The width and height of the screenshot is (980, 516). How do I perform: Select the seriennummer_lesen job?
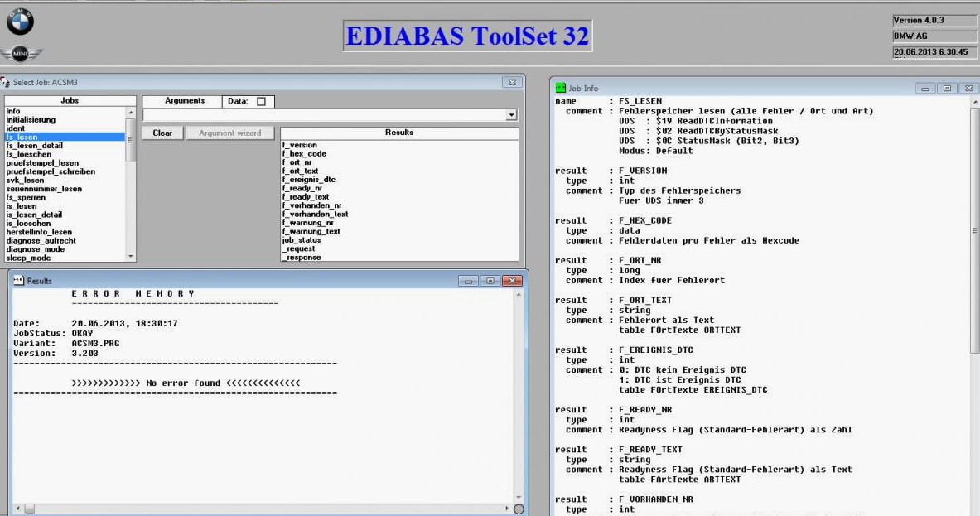click(x=44, y=189)
